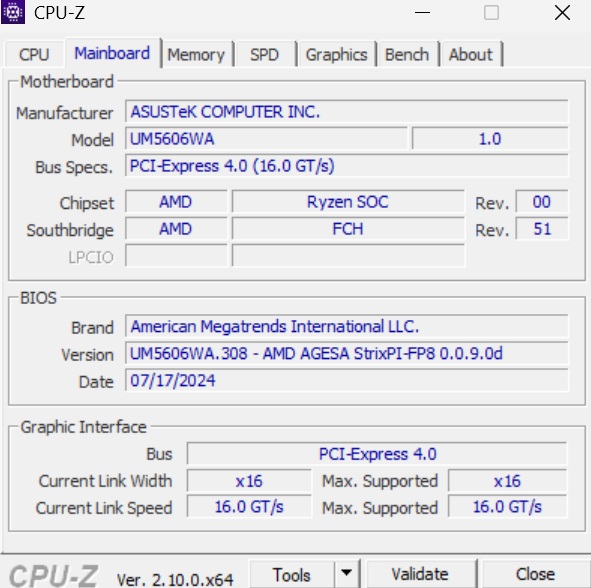591x588 pixels.
Task: Switch to the Memory tab
Action: click(x=196, y=55)
